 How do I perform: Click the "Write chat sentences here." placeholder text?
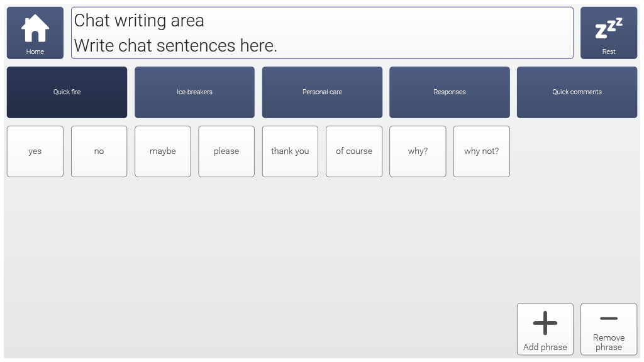(x=175, y=46)
